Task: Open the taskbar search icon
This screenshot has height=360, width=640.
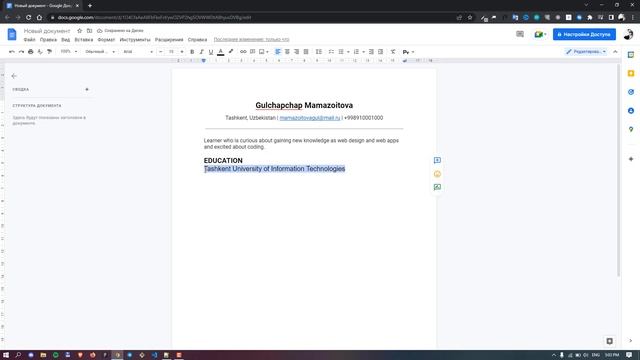Action: (18, 355)
